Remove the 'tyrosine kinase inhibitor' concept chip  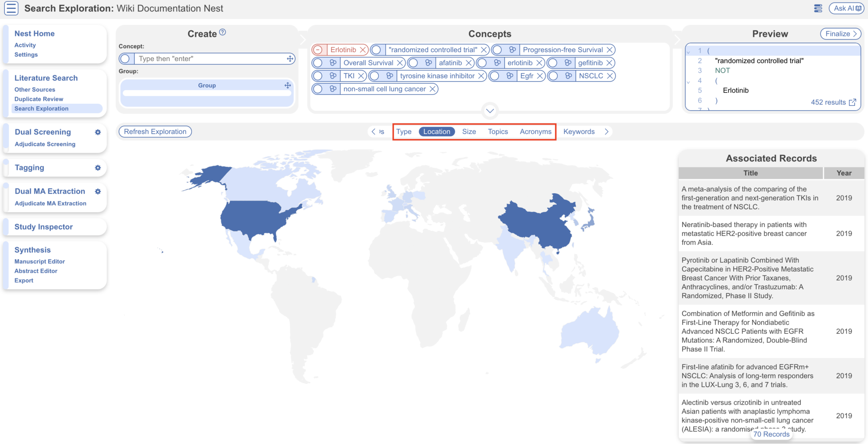coord(481,76)
